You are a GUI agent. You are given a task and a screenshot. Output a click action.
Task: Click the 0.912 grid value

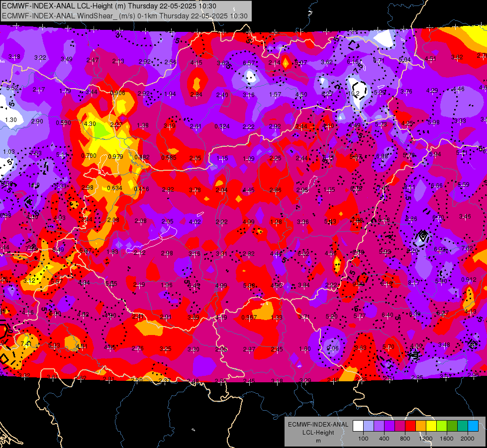[469, 279]
